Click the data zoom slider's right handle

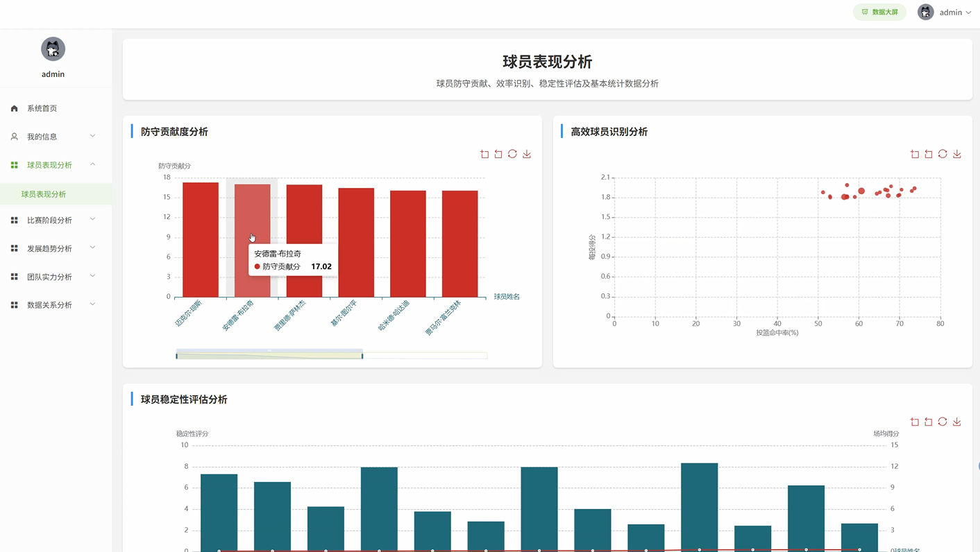[x=362, y=356]
